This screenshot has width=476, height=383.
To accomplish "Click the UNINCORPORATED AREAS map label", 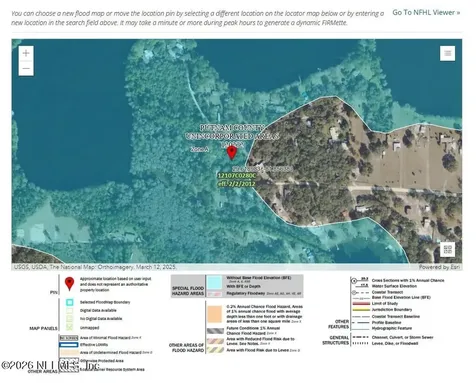I will [232, 136].
